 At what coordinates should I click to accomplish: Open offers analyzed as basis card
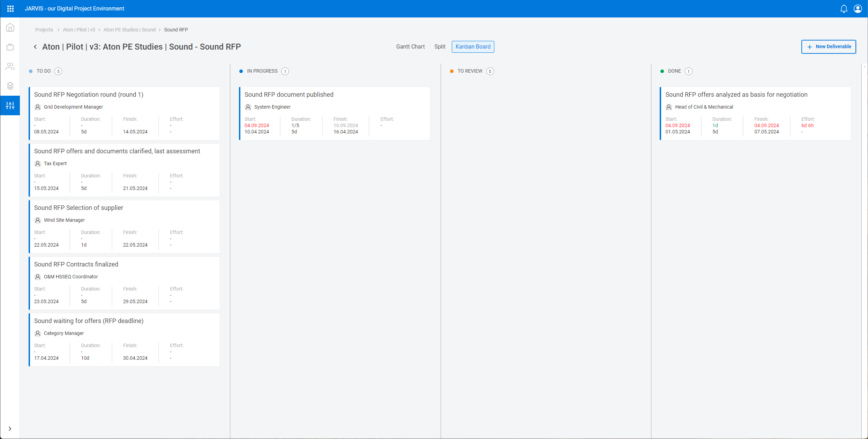755,114
